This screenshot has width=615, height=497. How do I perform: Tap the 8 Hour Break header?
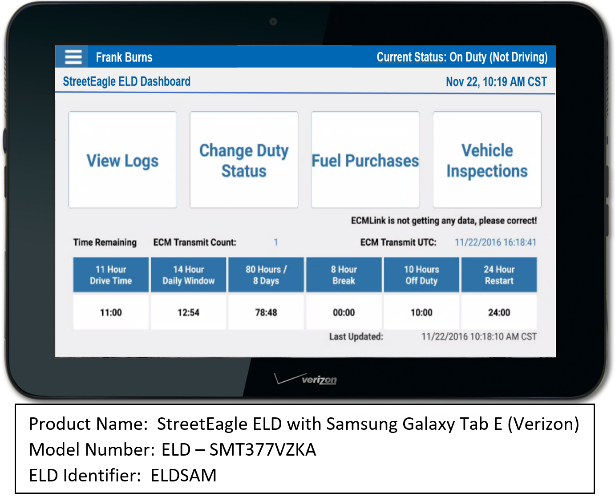coord(344,275)
